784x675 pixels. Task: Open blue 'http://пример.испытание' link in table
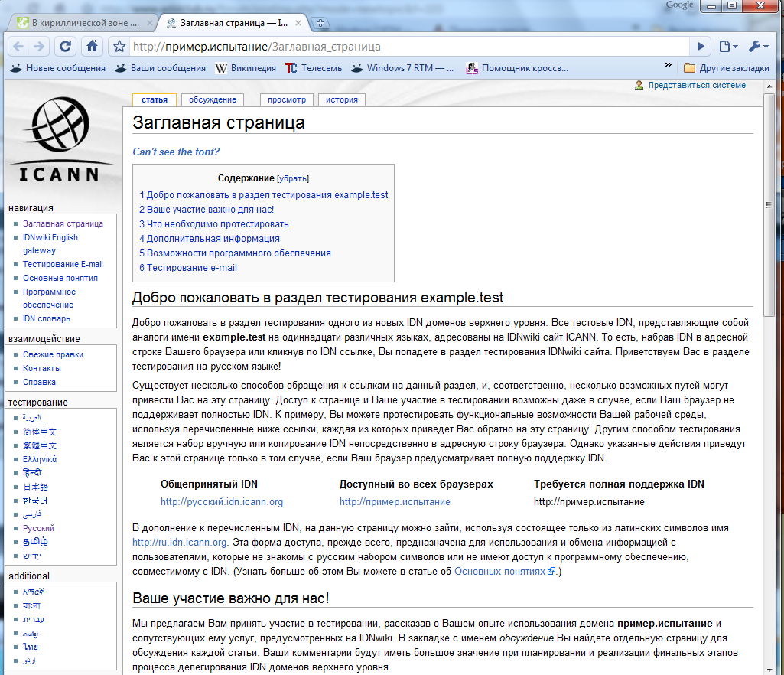(395, 501)
